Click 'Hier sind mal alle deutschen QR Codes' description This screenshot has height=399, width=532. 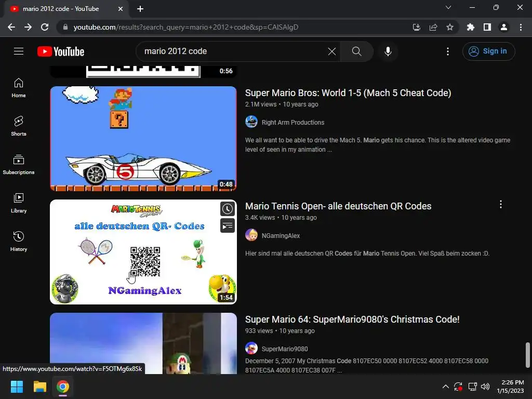(367, 254)
